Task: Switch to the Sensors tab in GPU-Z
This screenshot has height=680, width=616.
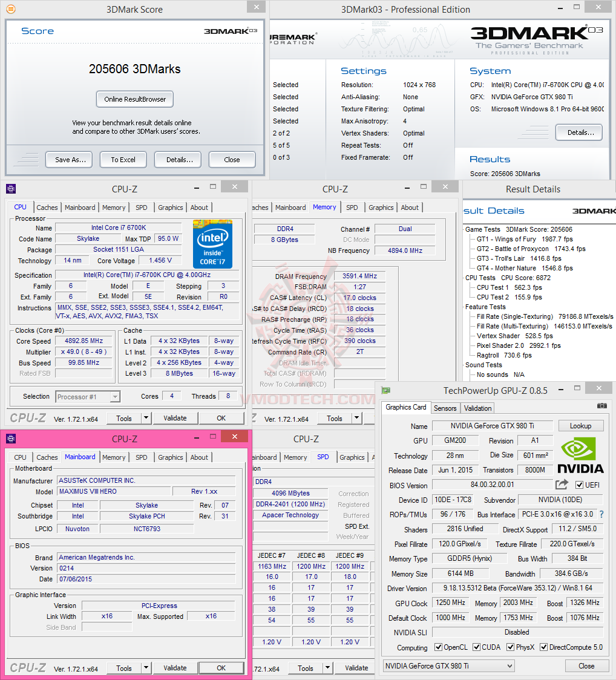Action: [445, 408]
